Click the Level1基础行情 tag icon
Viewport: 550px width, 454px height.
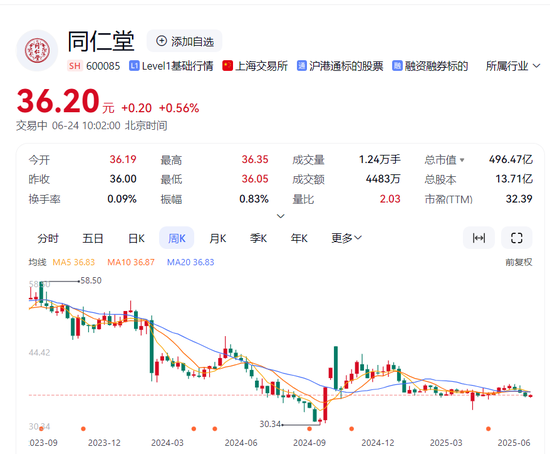(134, 66)
